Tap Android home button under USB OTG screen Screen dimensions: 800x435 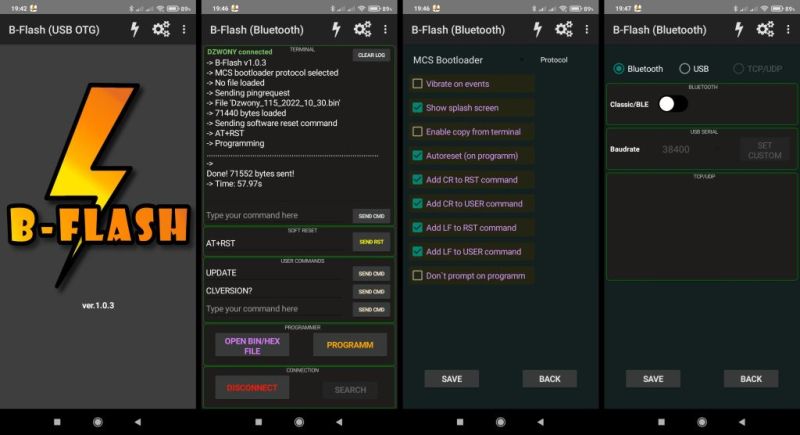[98, 422]
